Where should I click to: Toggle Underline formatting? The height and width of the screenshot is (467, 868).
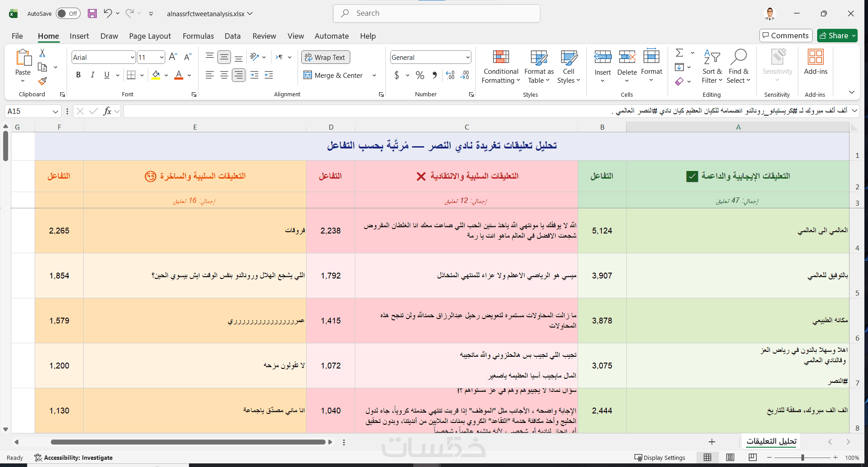(x=107, y=75)
